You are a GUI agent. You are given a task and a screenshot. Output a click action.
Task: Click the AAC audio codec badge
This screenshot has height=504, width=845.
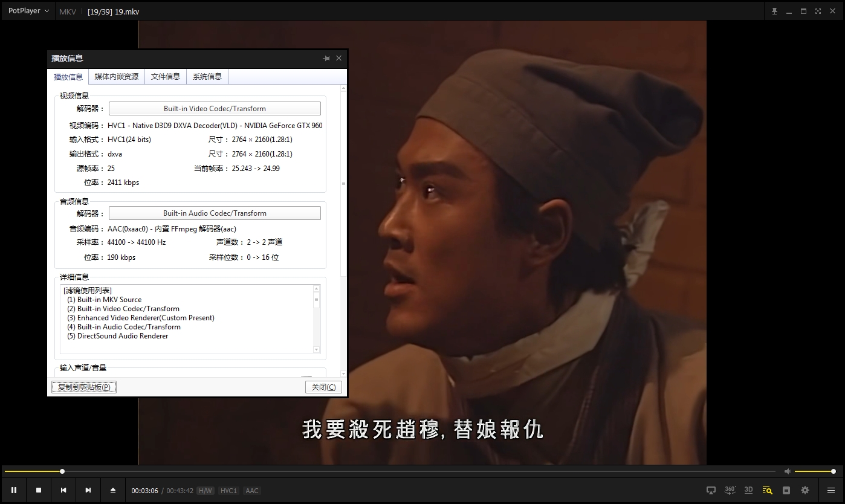(x=252, y=491)
